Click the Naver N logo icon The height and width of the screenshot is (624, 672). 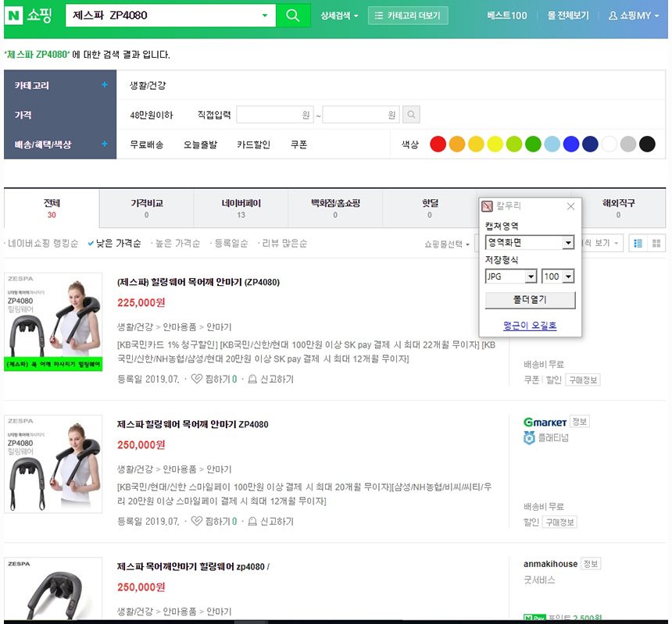14,16
